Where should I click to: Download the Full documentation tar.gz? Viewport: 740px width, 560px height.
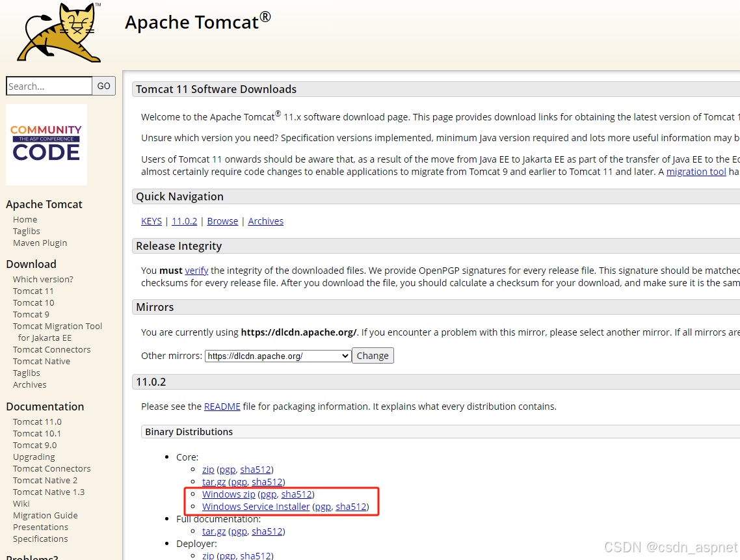[214, 531]
